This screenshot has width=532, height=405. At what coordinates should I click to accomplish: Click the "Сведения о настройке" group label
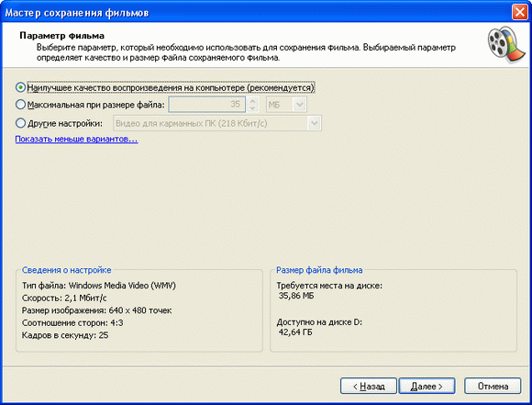[66, 270]
